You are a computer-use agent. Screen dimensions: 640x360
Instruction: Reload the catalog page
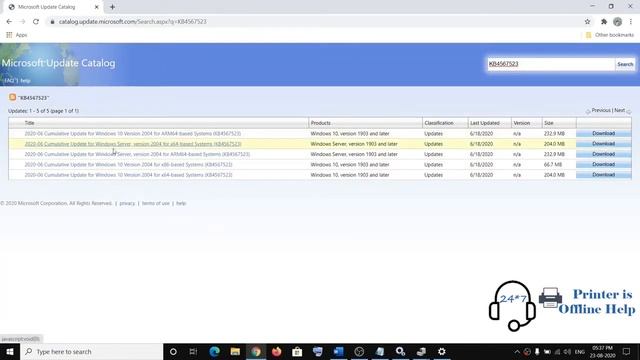[36, 22]
